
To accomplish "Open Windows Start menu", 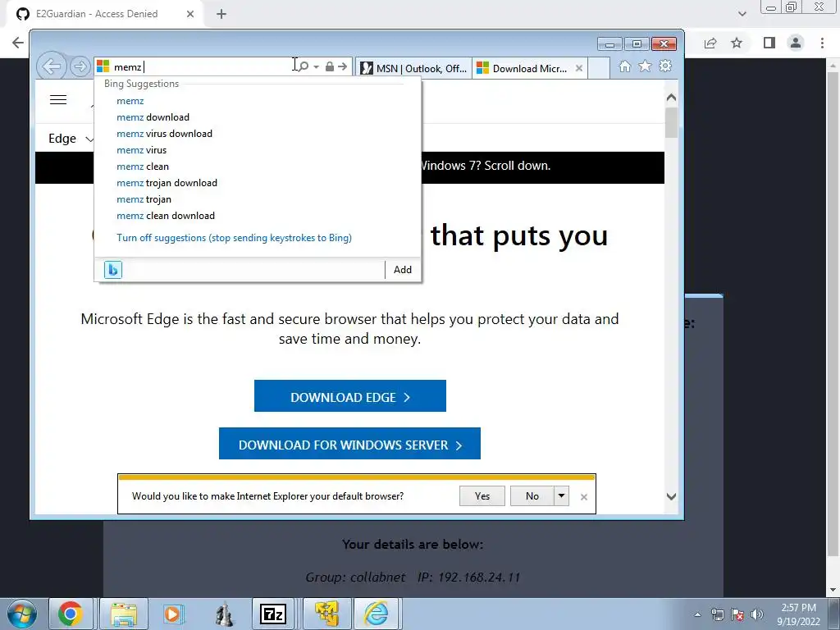I will (x=22, y=614).
